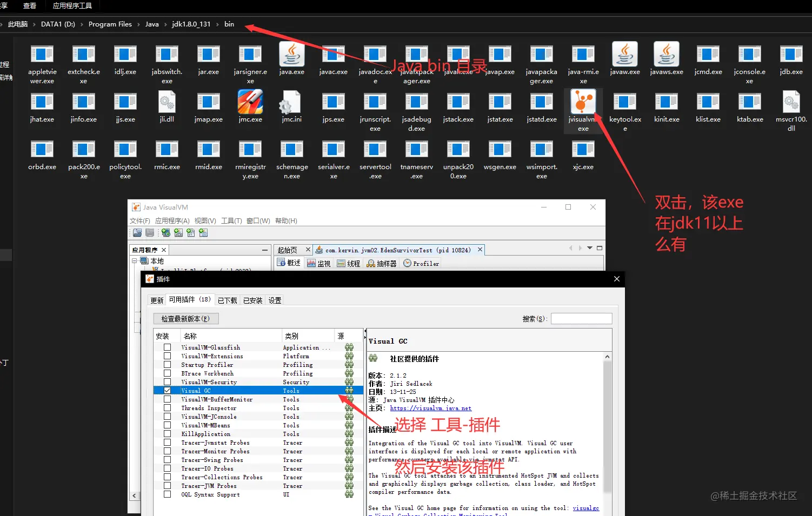Image resolution: width=812 pixels, height=516 pixels.
Task: Close the 起始页 tab
Action: click(308, 250)
